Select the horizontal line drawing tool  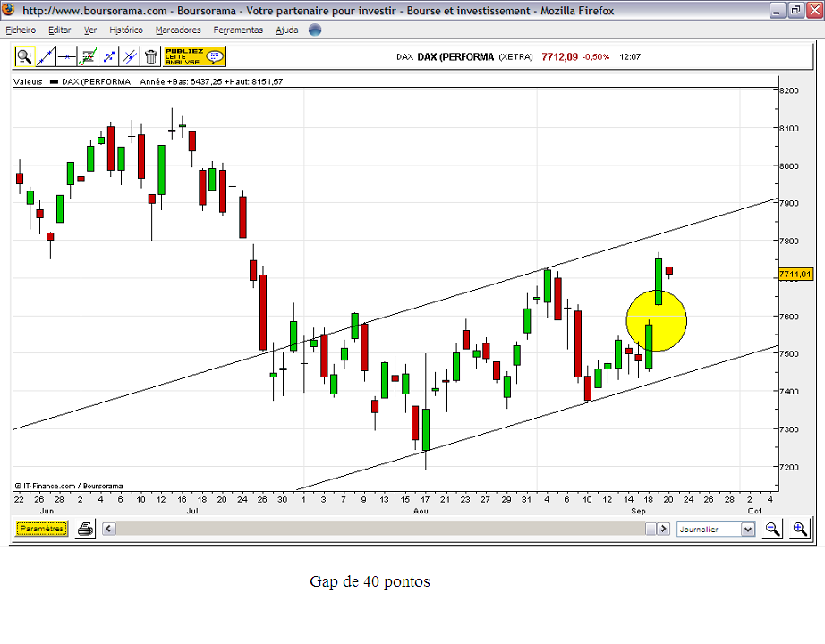point(67,56)
